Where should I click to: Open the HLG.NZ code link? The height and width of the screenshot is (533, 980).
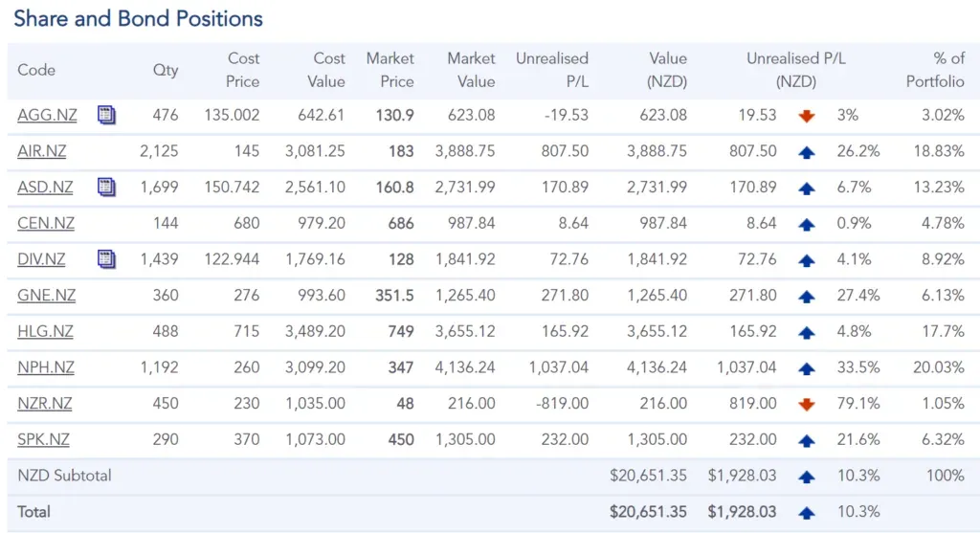(45, 331)
